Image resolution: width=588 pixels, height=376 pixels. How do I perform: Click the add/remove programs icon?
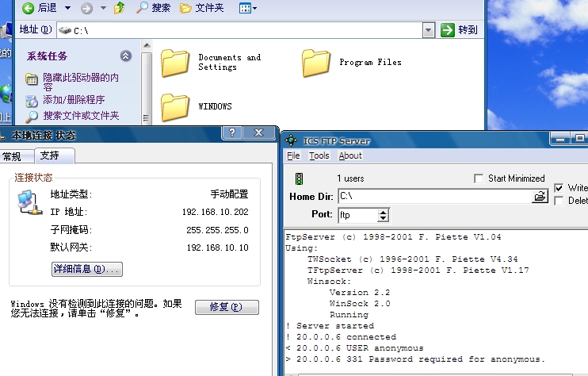[32, 101]
